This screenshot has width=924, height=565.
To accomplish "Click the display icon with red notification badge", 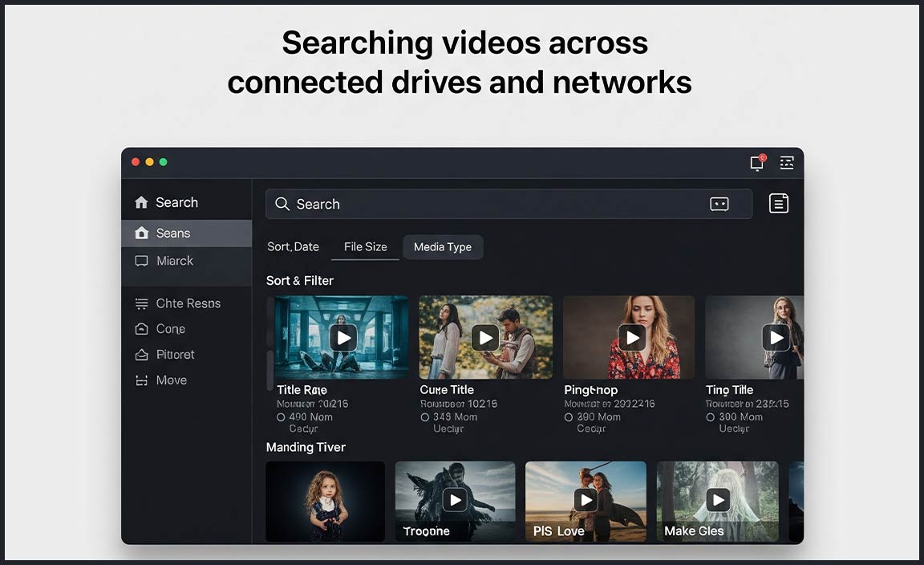I will click(x=756, y=163).
